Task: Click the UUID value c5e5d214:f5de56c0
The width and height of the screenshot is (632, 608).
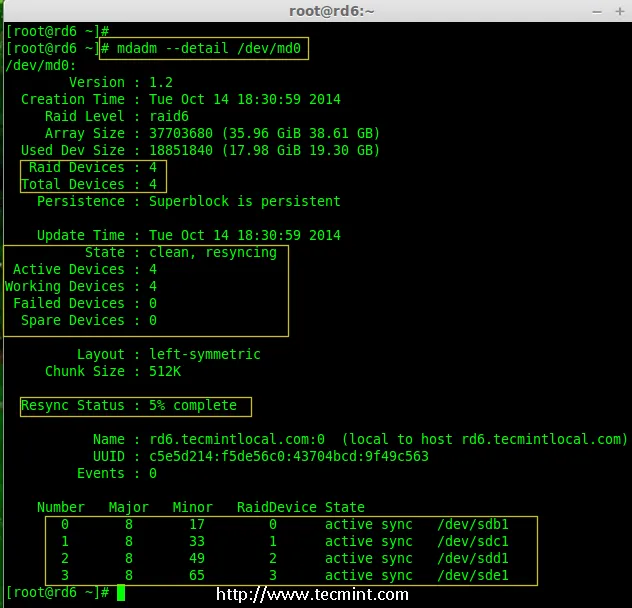Action: point(289,456)
